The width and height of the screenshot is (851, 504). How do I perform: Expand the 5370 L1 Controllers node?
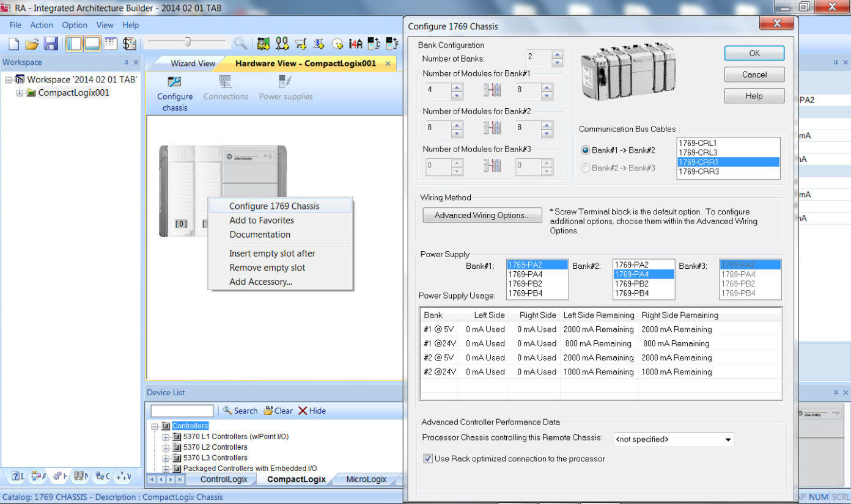[x=165, y=436]
